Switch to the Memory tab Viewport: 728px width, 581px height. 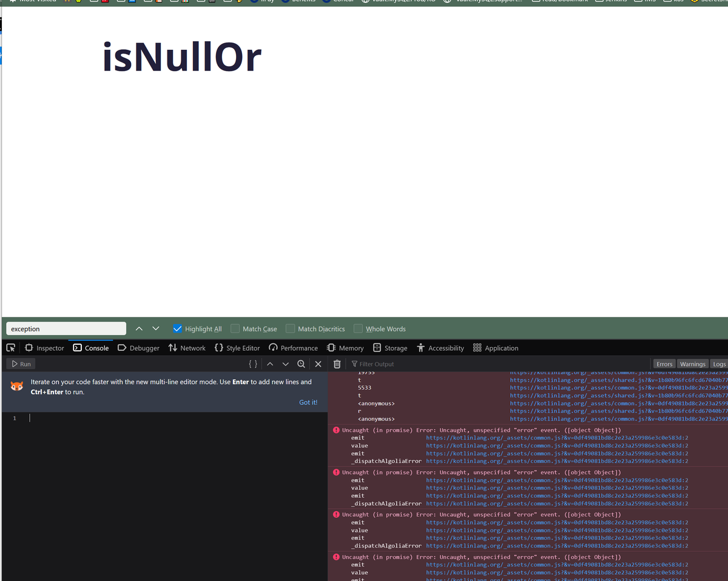click(345, 348)
